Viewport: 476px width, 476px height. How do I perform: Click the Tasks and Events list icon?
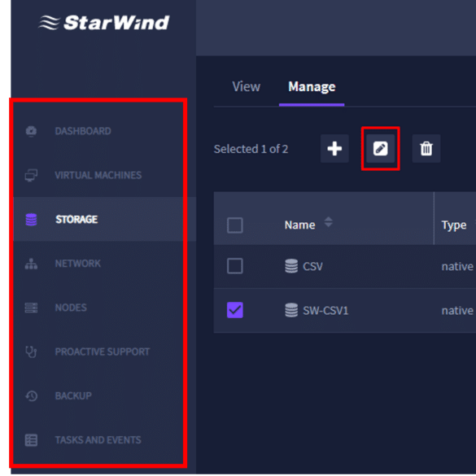click(x=31, y=440)
